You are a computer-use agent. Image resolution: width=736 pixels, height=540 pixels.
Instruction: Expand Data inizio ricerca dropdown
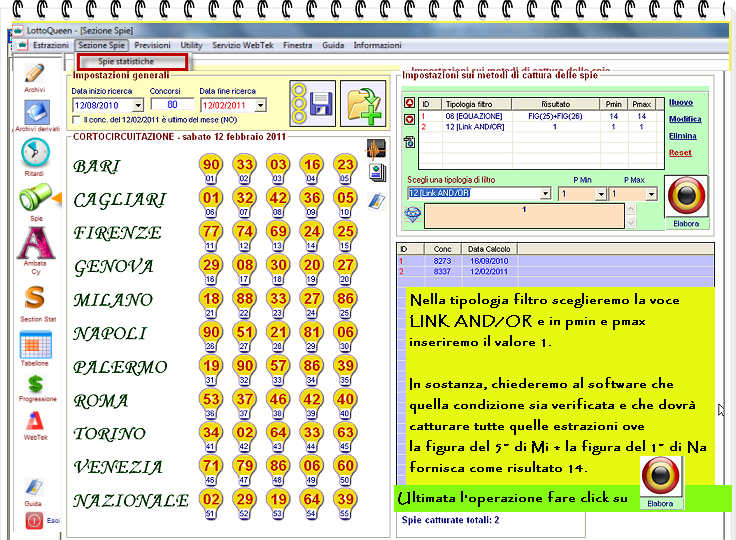138,105
